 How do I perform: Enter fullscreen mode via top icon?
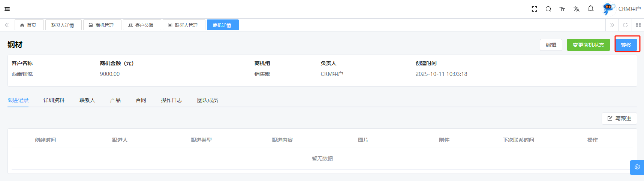tap(535, 9)
